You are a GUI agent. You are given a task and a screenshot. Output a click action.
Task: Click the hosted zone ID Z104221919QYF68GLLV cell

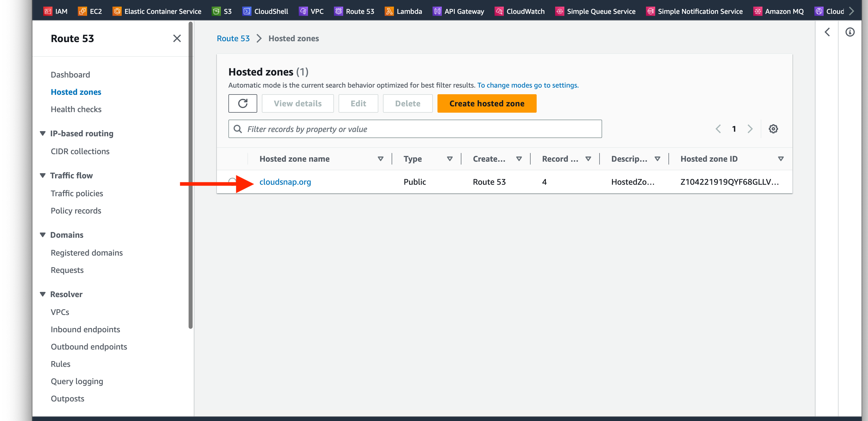click(730, 182)
